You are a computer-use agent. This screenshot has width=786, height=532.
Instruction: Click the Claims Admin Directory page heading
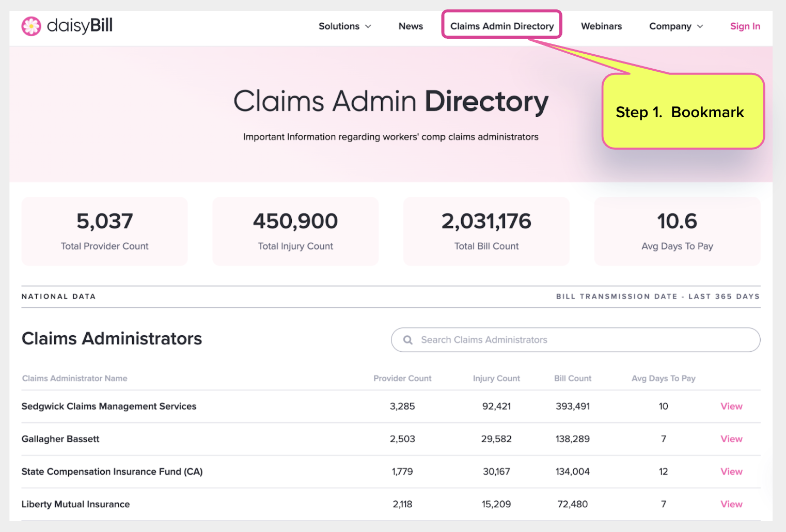click(391, 101)
